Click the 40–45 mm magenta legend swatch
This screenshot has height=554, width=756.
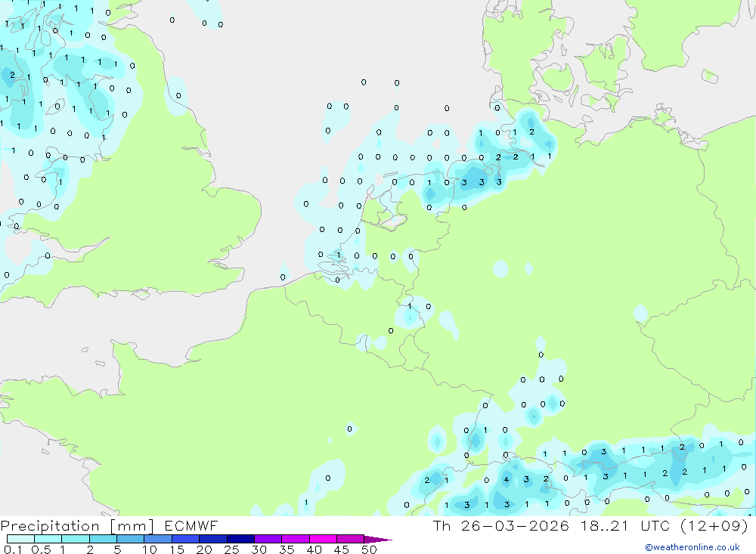[x=323, y=539]
